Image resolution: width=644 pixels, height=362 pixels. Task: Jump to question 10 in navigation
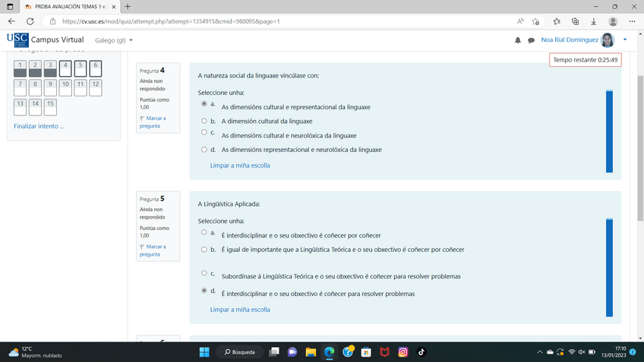65,88
